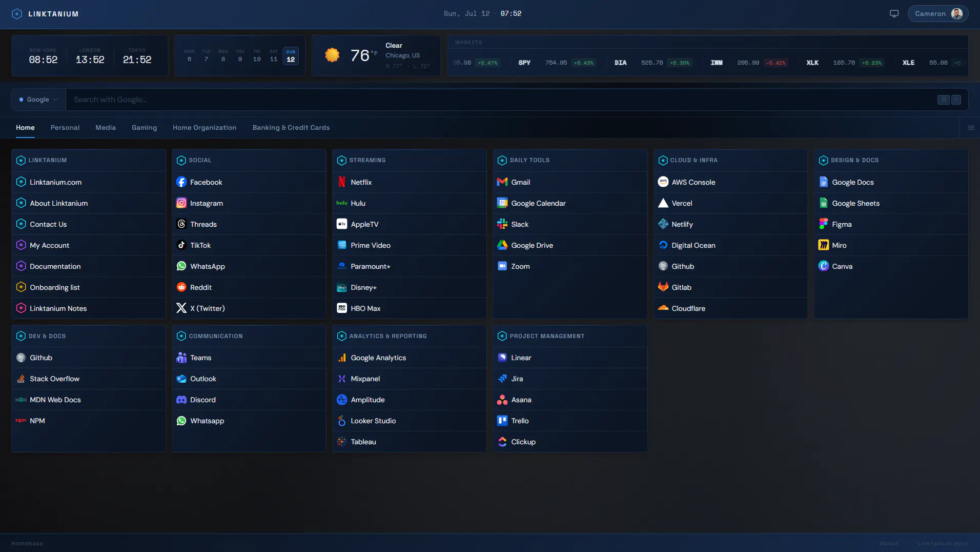This screenshot has height=552, width=980.
Task: Click the Chicago weather widget temperature
Action: coord(364,55)
